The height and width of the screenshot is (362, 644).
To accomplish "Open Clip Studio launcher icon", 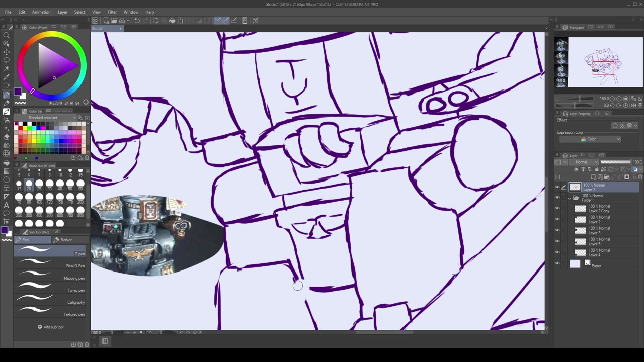I will pos(95,21).
